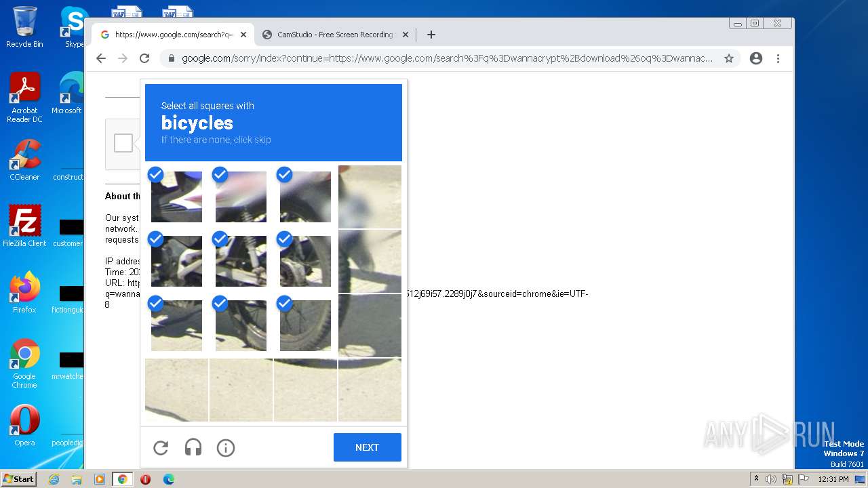Open File Explorer in the taskbar
The width and height of the screenshot is (868, 488).
coord(77,479)
